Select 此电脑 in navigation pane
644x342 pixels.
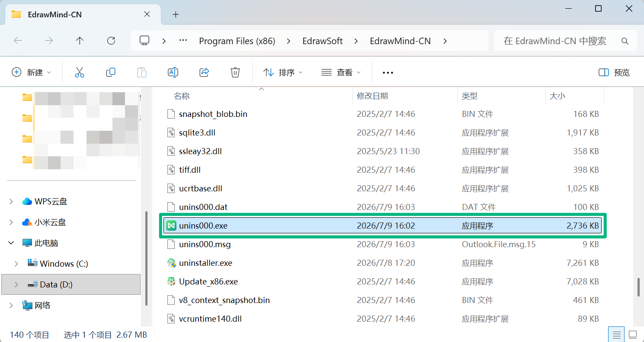click(x=46, y=243)
